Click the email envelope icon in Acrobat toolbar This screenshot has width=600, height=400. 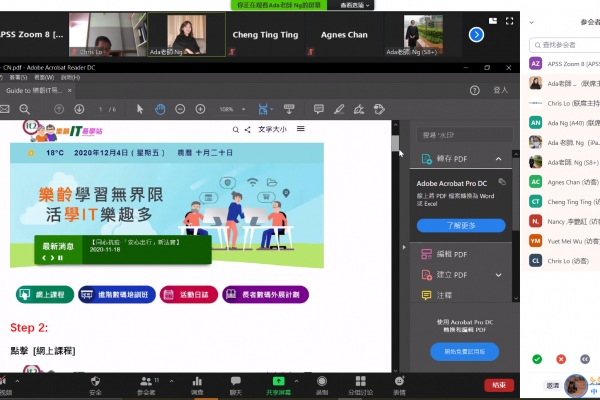tap(4, 109)
